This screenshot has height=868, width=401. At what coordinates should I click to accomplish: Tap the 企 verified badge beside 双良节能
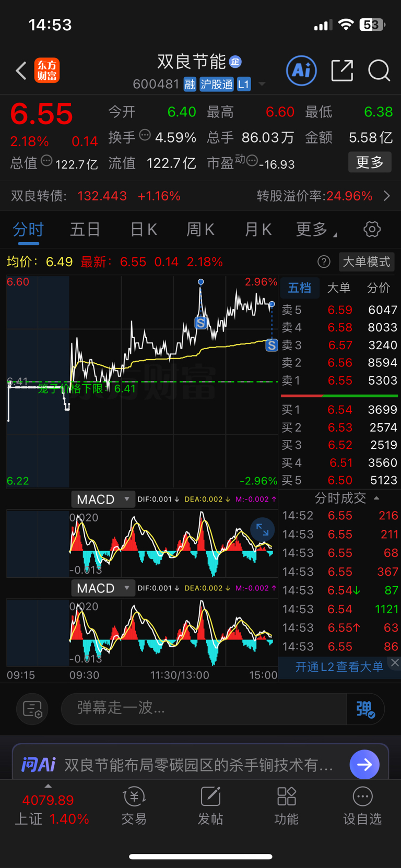pyautogui.click(x=235, y=62)
